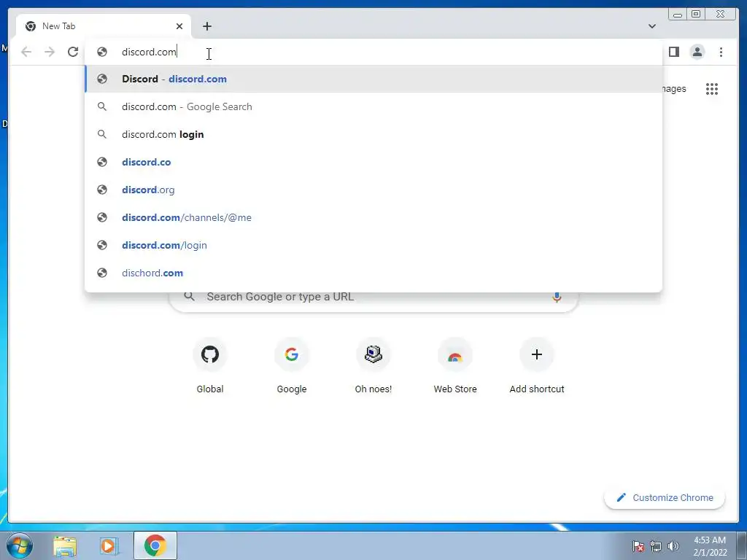Click the clock showing 4:53 AM
The height and width of the screenshot is (560, 747).
click(710, 546)
